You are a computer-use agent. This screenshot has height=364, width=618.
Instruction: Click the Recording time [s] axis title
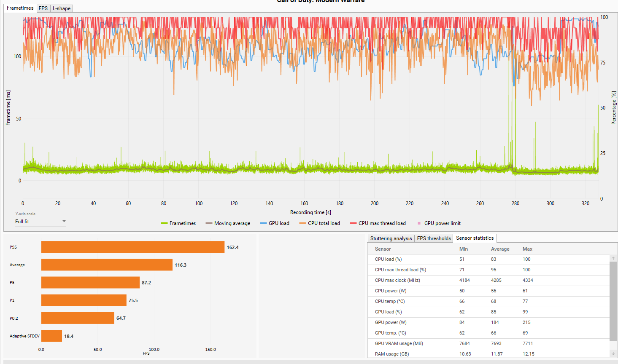pos(310,212)
